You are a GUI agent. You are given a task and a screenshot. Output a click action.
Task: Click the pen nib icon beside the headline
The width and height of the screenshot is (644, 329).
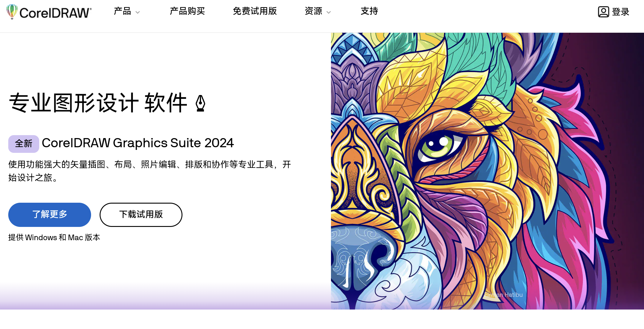[200, 103]
